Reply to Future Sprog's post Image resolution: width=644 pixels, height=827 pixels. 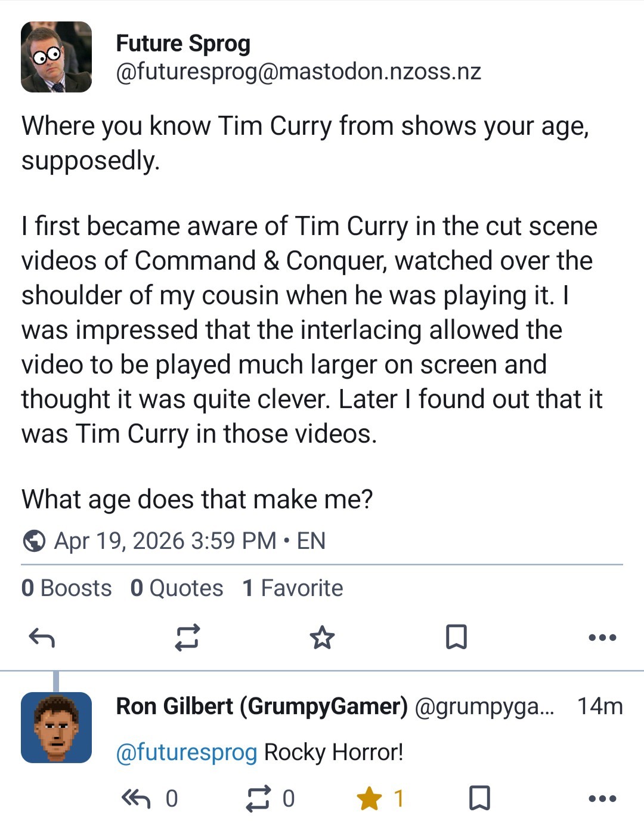tap(42, 638)
